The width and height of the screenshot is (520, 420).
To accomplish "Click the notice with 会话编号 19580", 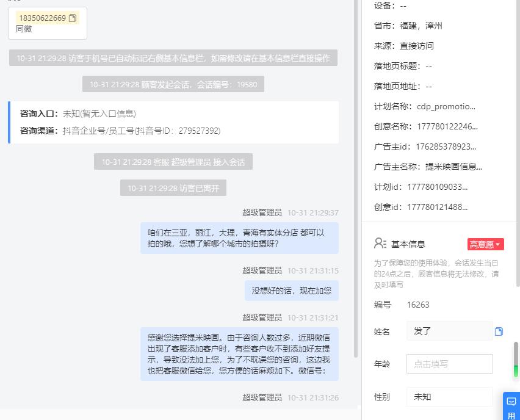I will pos(173,84).
